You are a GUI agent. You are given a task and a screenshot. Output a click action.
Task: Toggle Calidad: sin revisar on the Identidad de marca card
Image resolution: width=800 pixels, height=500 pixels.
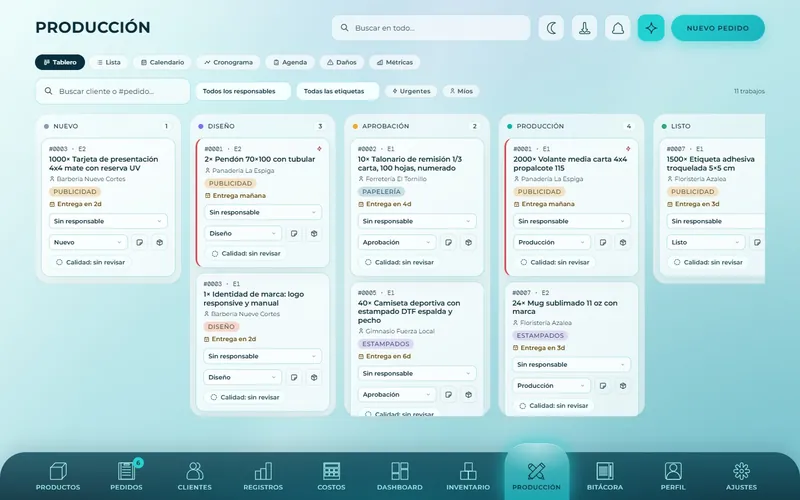(245, 397)
